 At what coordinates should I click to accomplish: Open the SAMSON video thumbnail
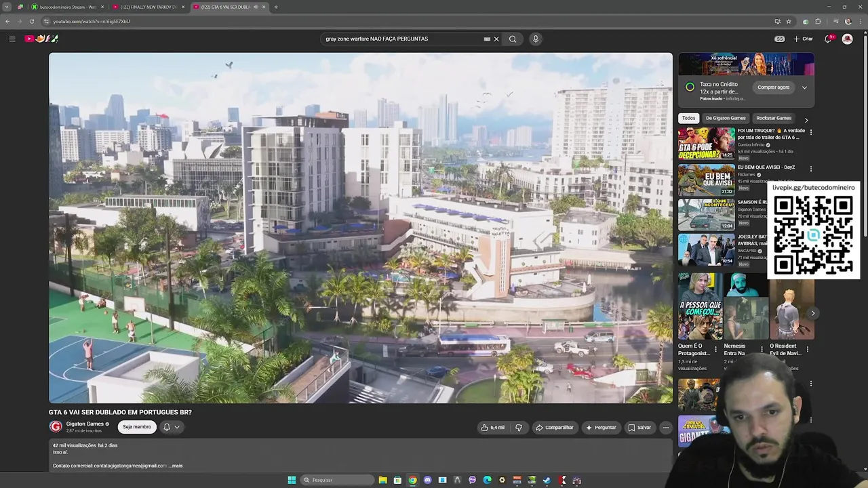pos(707,215)
